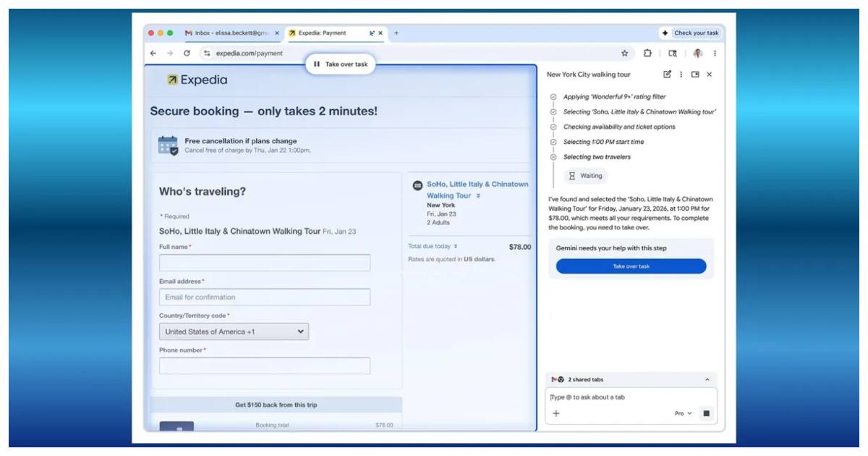Expand the Total due today details
The height and width of the screenshot is (456, 868).
click(x=456, y=247)
